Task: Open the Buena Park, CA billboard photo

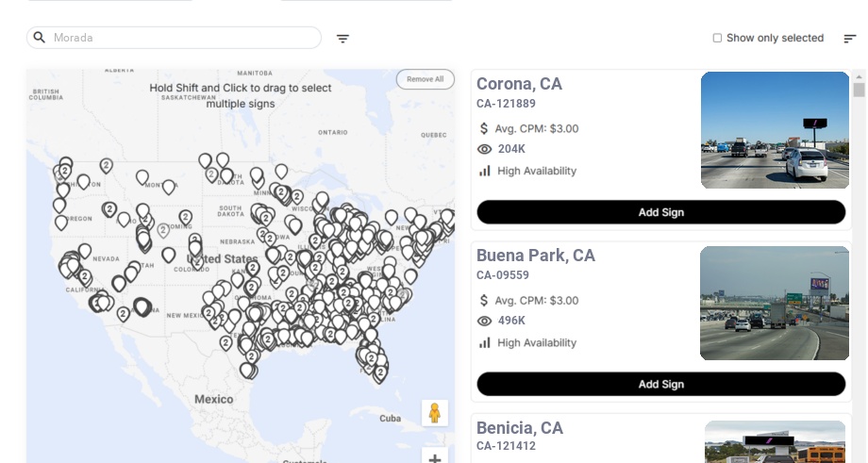Action: pyautogui.click(x=775, y=303)
